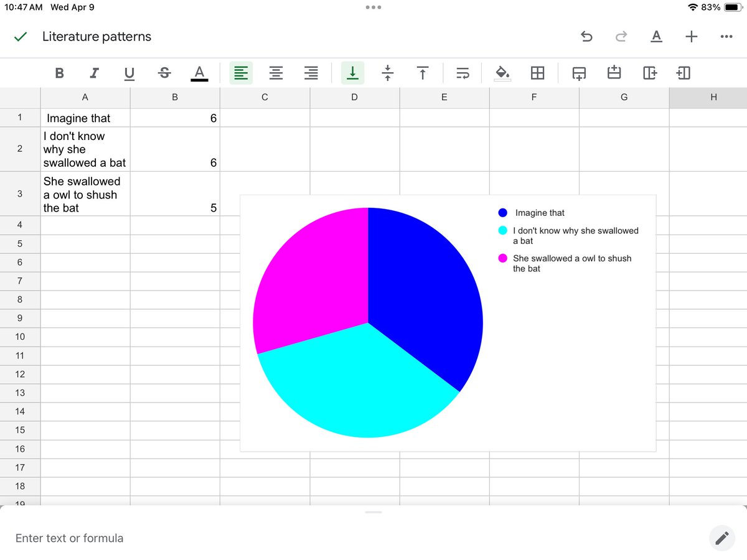Open the insert plus menu
Image resolution: width=747 pixels, height=560 pixels.
pos(691,37)
